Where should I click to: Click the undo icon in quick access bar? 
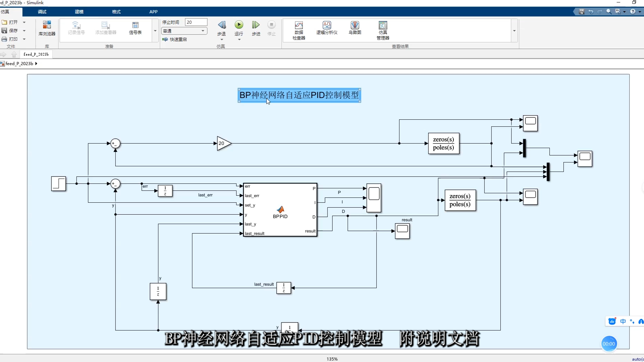[x=591, y=12]
